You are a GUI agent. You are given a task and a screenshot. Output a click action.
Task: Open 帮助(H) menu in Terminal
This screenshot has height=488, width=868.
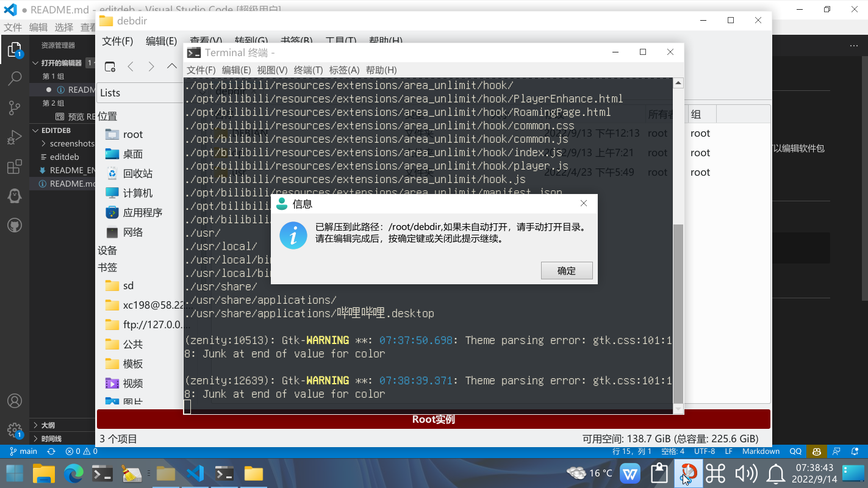381,70
